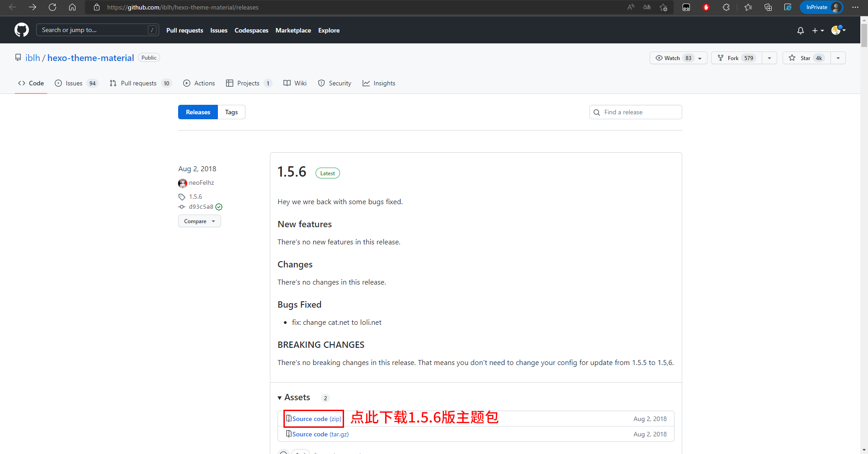The image size is (868, 454).
Task: Click the Find a release search field
Action: click(636, 112)
